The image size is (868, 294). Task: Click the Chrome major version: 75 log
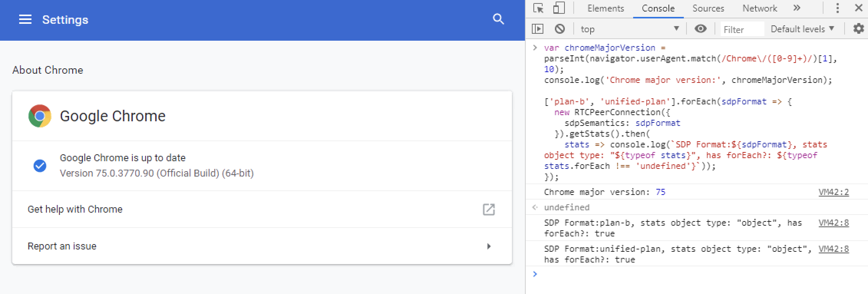(604, 192)
